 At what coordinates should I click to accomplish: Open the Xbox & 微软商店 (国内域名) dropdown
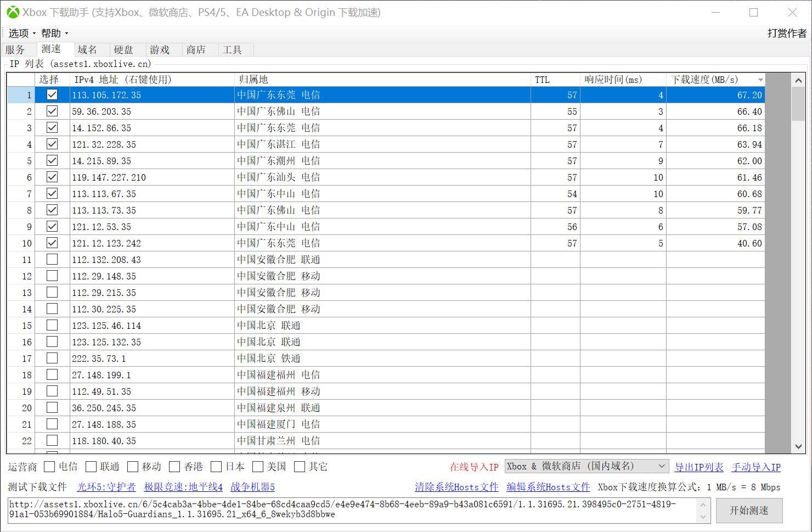pos(587,466)
